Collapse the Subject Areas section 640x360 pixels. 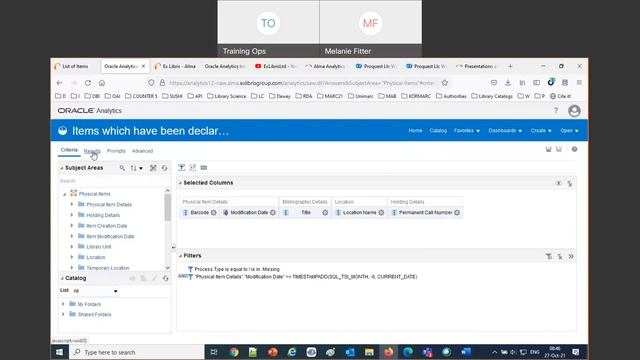(x=62, y=168)
